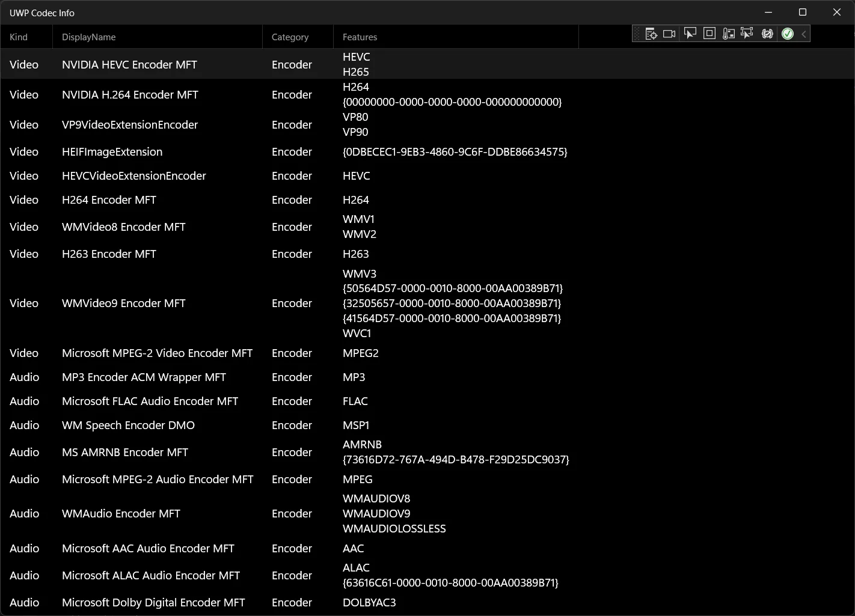The height and width of the screenshot is (616, 855).
Task: Activate the Select Element cursor tool
Action: [690, 34]
